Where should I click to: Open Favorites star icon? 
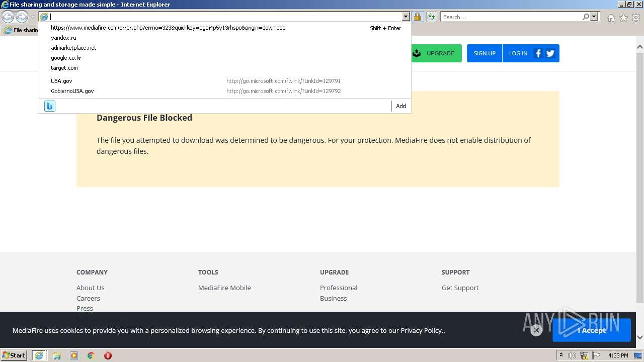click(x=623, y=18)
